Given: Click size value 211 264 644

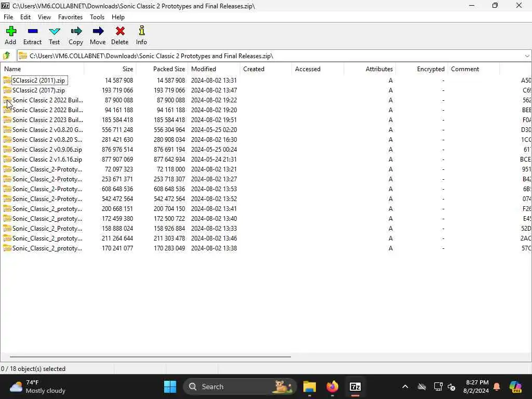Looking at the screenshot, I should coord(117,238).
